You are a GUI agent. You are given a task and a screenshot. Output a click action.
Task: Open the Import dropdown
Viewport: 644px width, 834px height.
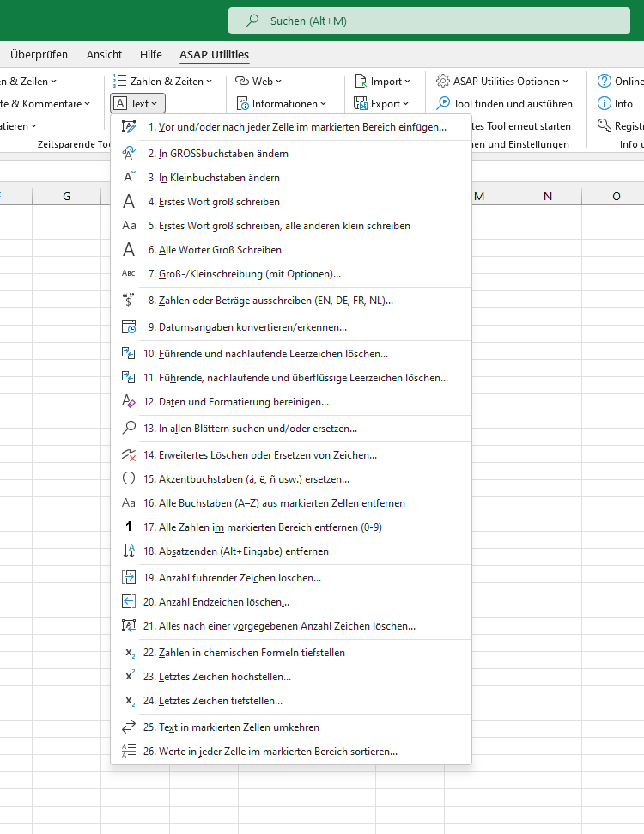coord(382,82)
